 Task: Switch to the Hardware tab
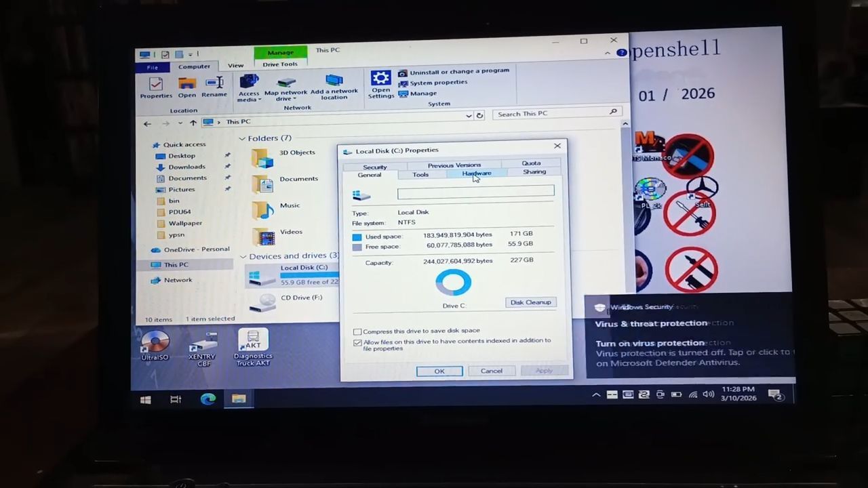click(476, 174)
